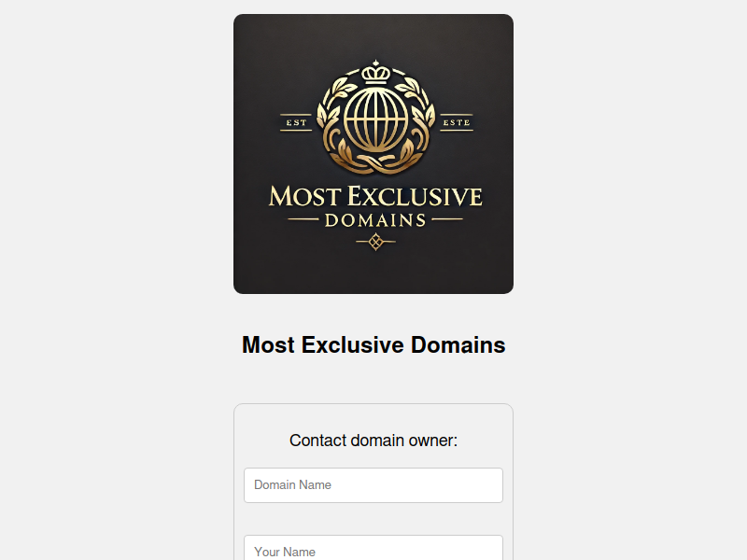The image size is (747, 560).
Task: Click the diamond ornament below DOMAINS text
Action: (x=376, y=242)
